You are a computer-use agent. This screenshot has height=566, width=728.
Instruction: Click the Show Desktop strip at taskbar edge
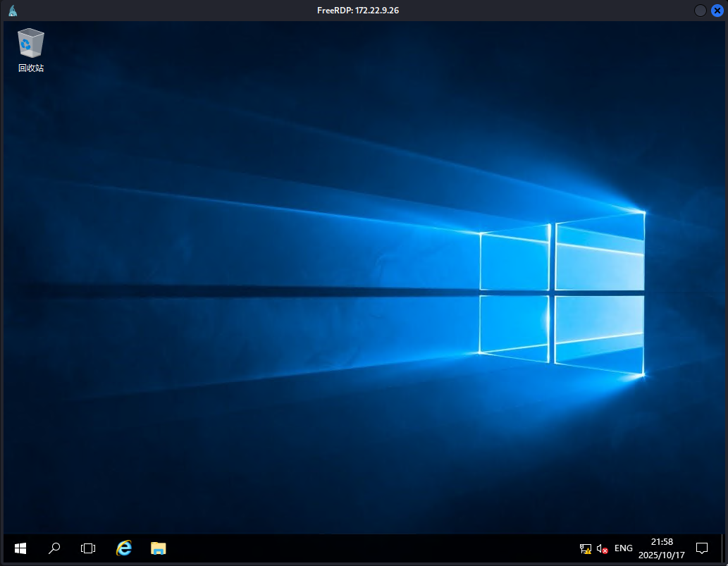coord(722,548)
